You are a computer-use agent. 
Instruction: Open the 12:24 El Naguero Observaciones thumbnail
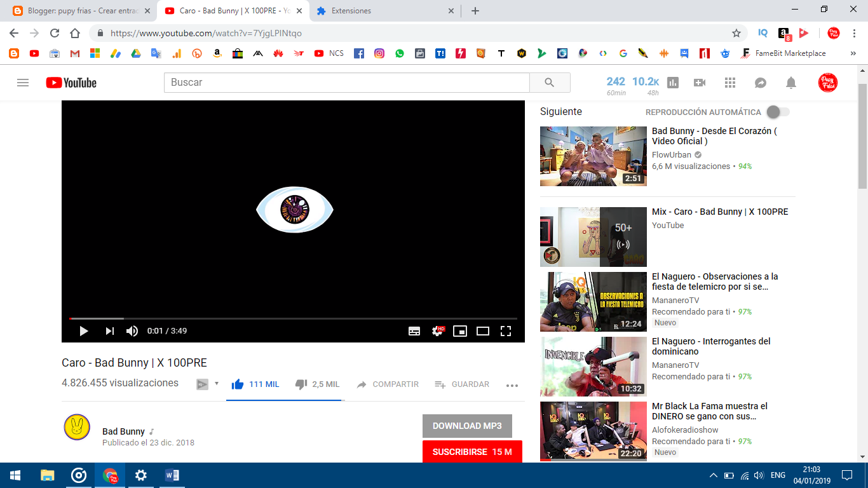(593, 302)
